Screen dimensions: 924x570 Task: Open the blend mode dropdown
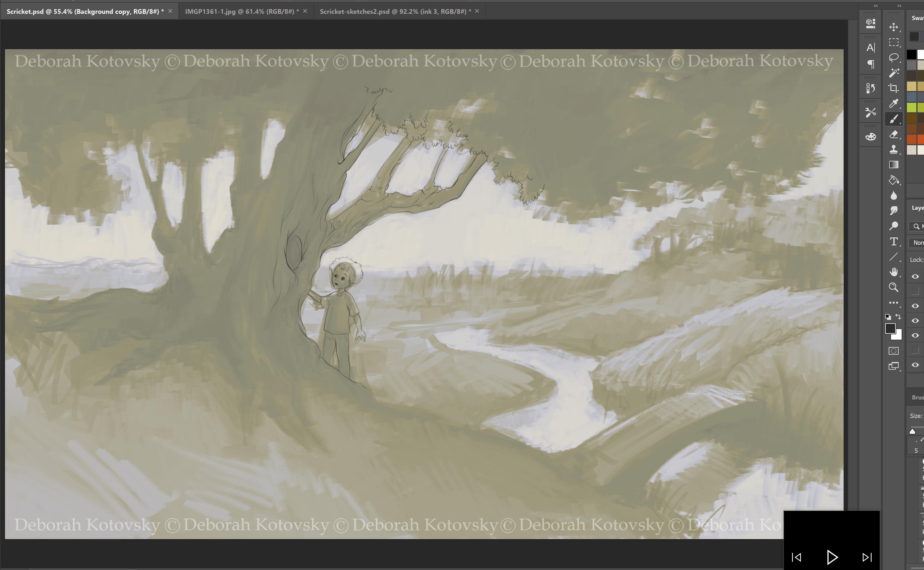click(x=917, y=243)
